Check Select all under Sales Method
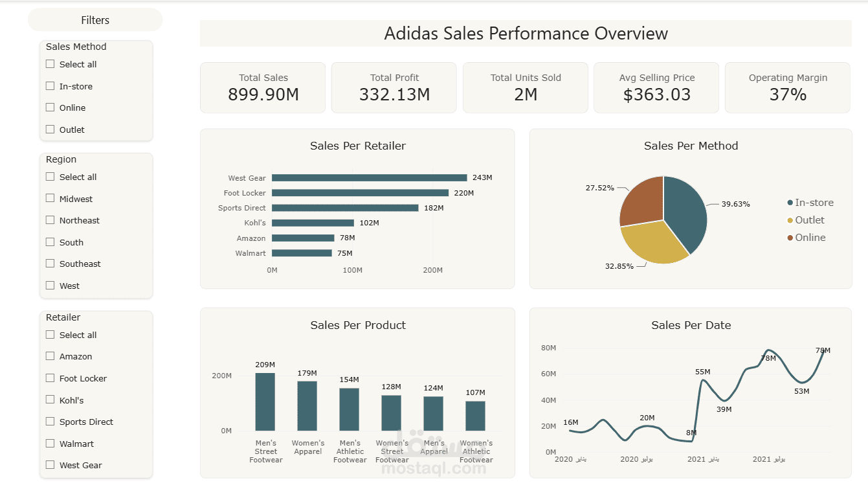The image size is (868, 487). (50, 64)
